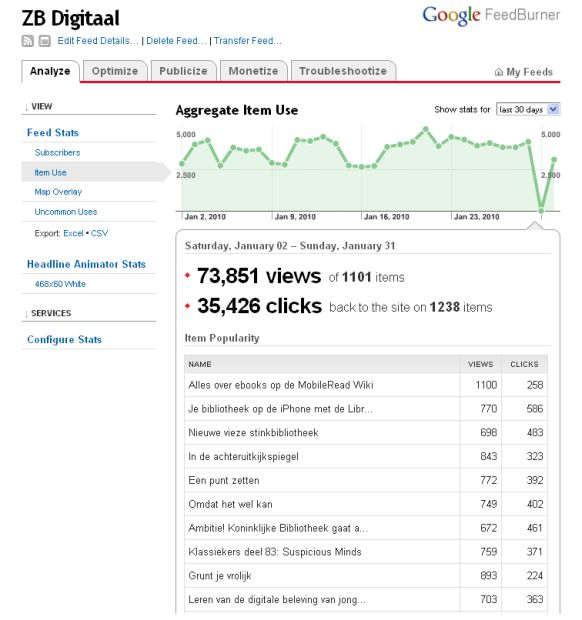Open Edit Feed Details link
Viewport: 582px width, 620px height.
[98, 41]
